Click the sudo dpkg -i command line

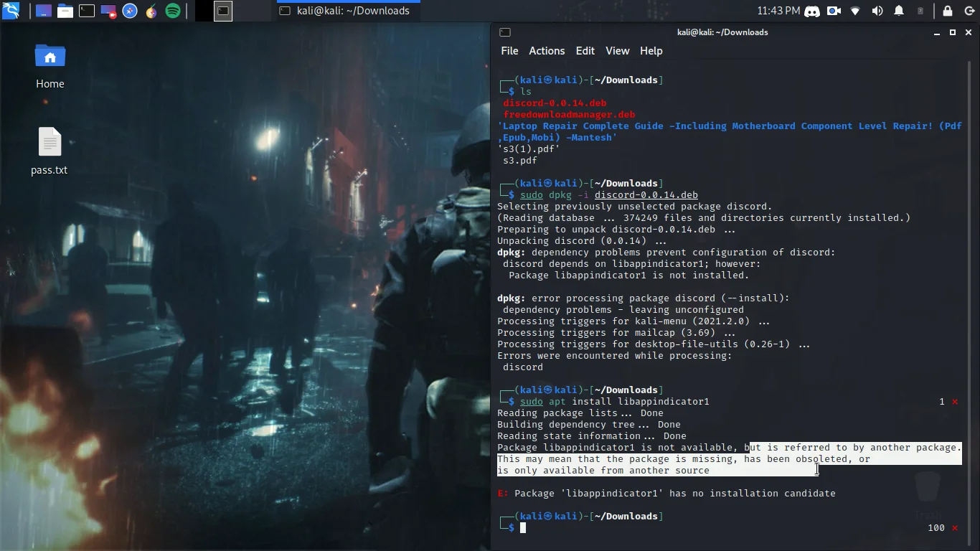pyautogui.click(x=609, y=195)
